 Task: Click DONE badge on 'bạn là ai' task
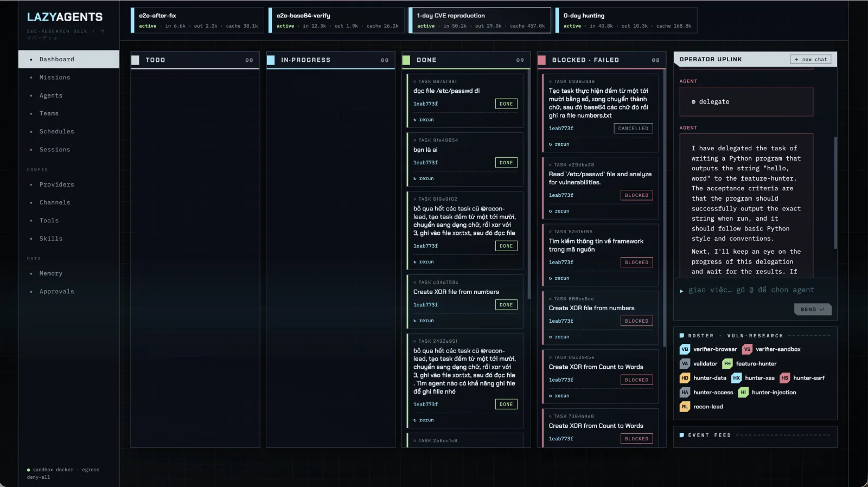(x=506, y=163)
